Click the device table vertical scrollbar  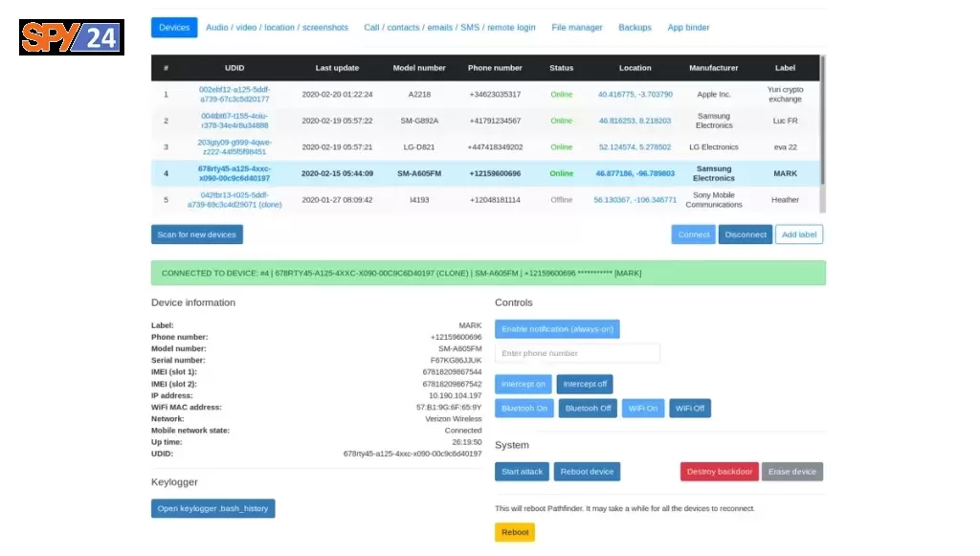[822, 120]
